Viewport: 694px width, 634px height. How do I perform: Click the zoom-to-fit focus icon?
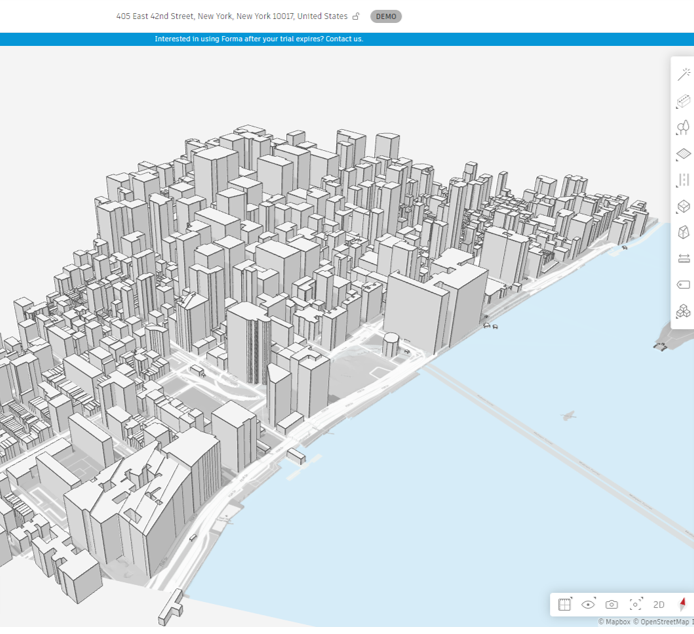coord(636,604)
